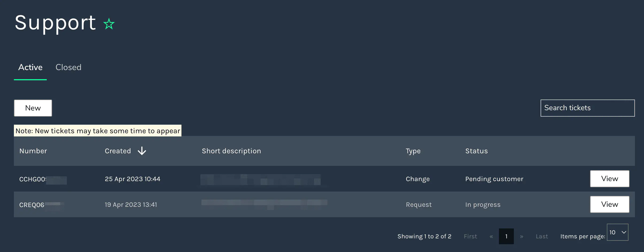Go to previous page using « arrow
Screen dimensions: 644x252
(x=491, y=236)
